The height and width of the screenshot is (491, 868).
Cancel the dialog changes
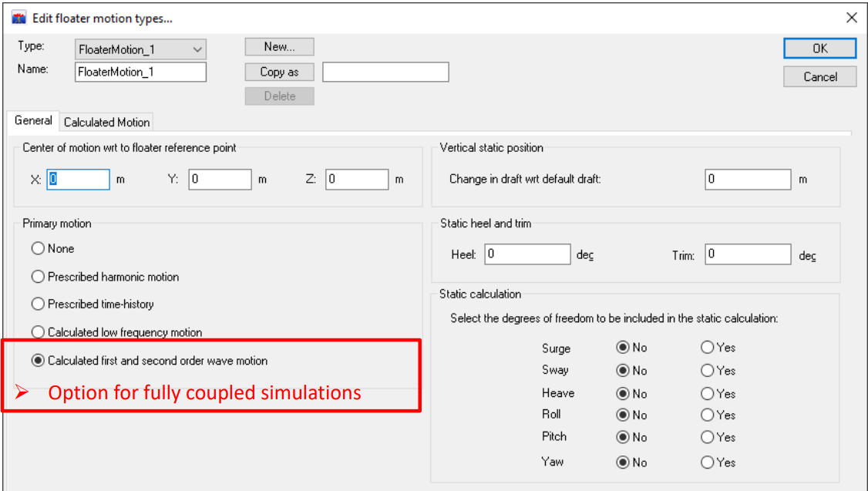pos(819,76)
